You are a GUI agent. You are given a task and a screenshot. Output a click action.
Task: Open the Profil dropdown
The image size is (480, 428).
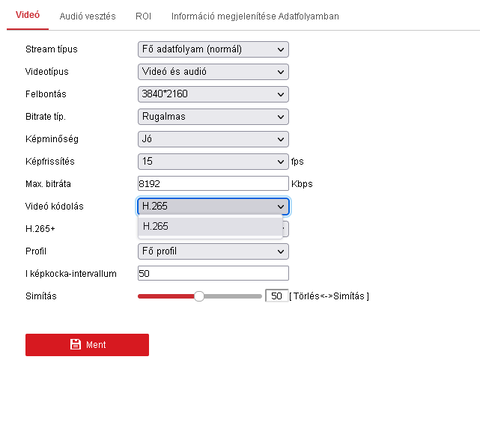(x=213, y=251)
